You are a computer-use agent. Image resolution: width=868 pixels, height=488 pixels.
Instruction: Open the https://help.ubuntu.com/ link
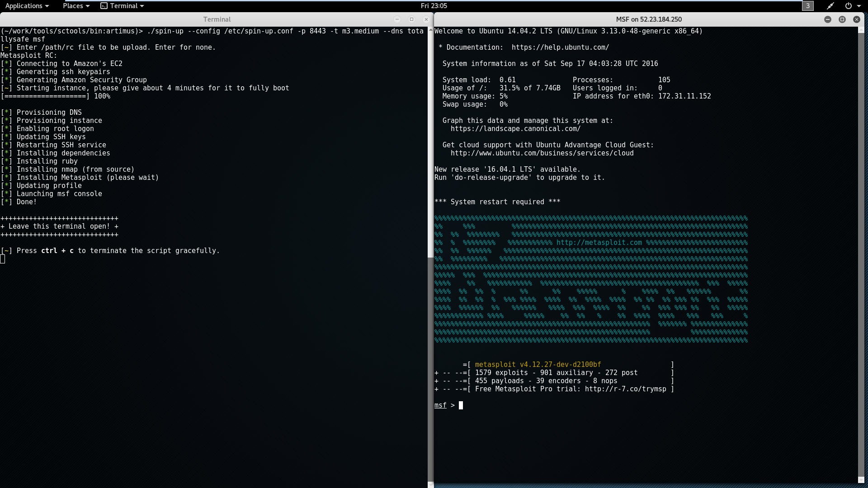[x=560, y=47]
